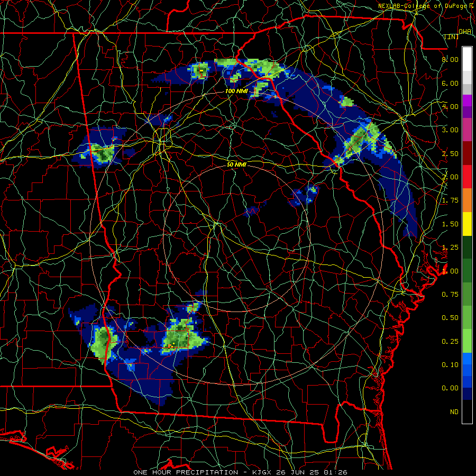Viewport: 476px width, 476px height.
Task: Select the 0.50 legend value
Action: [450, 318]
